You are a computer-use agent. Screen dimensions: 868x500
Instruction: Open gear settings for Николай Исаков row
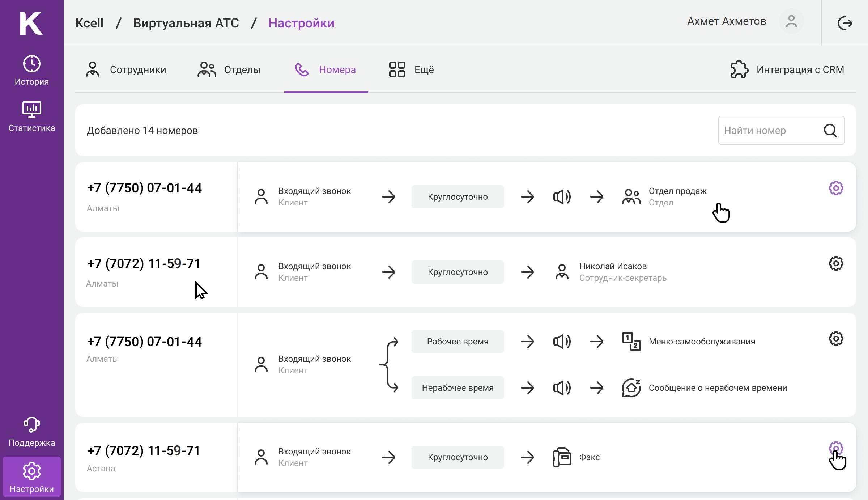[836, 263]
